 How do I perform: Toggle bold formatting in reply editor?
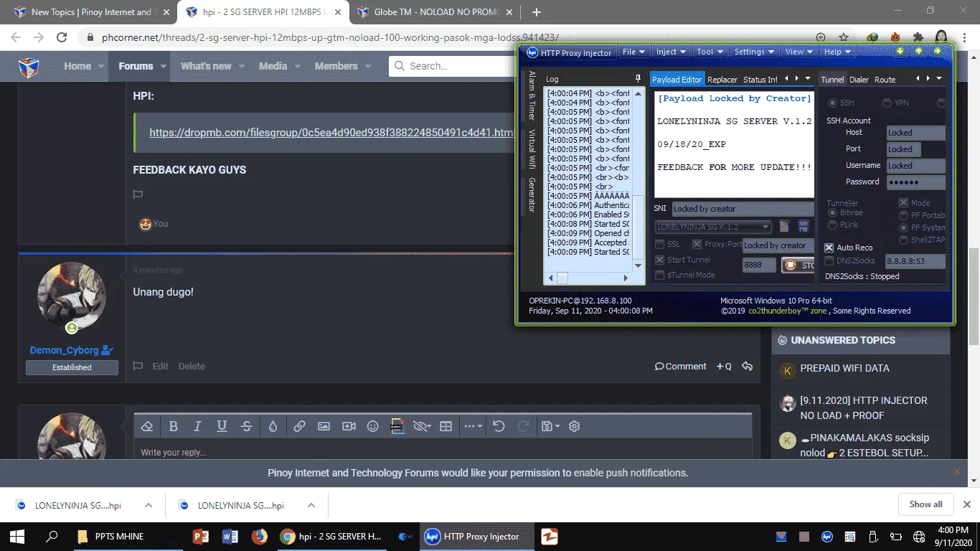point(173,426)
